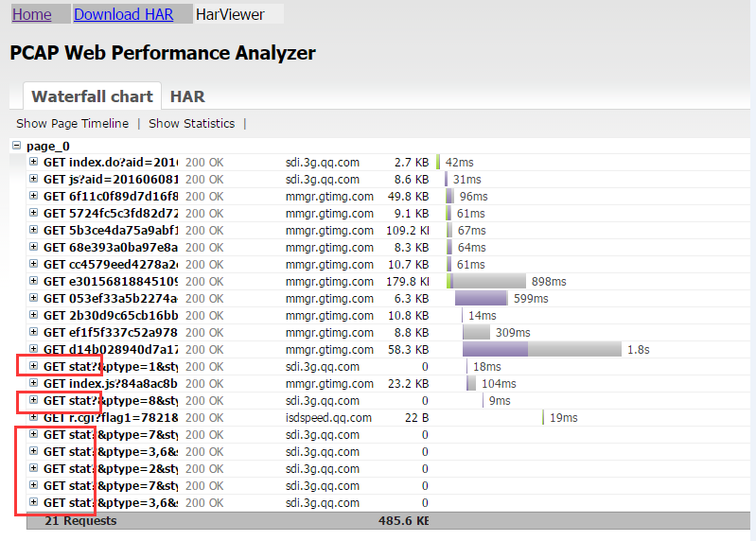Click plus icon beside stat ptype=1 request

pos(34,366)
